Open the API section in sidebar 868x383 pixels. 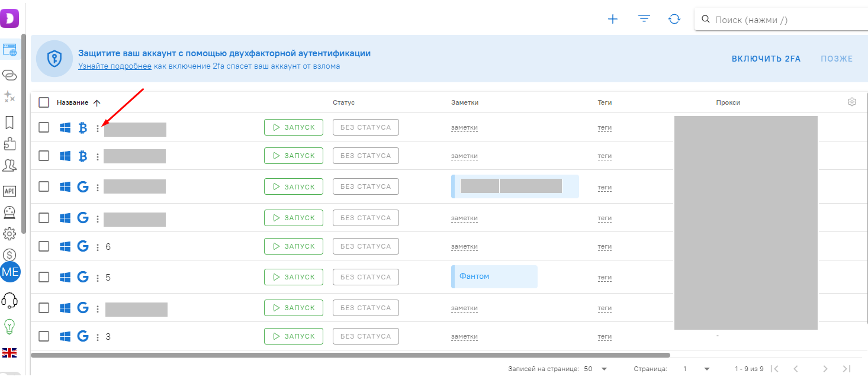(x=9, y=191)
